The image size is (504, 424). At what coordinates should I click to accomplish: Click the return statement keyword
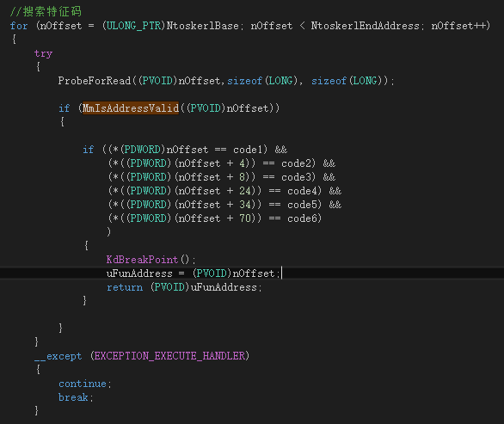point(125,287)
